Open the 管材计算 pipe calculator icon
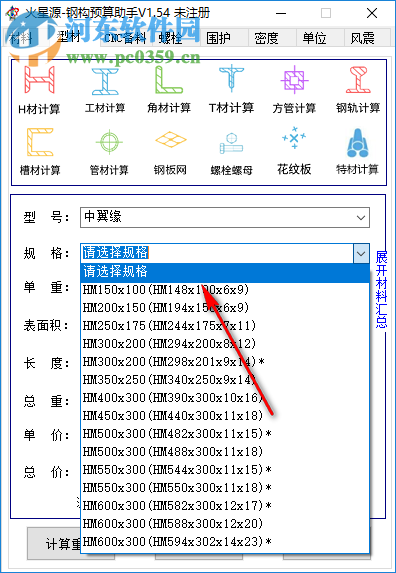This screenshot has width=396, height=573. (109, 151)
